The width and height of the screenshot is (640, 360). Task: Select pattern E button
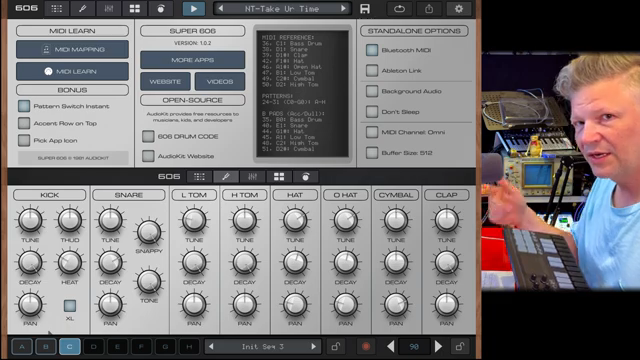coord(117,347)
